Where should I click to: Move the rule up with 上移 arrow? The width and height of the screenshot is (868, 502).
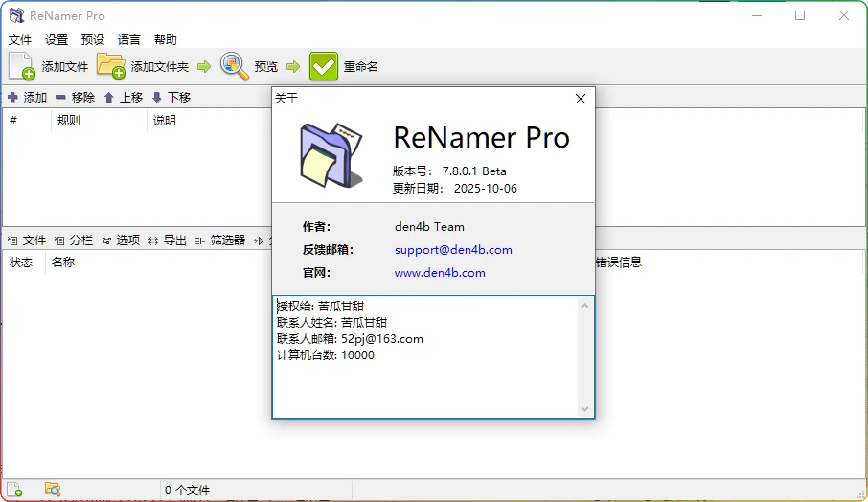click(109, 98)
